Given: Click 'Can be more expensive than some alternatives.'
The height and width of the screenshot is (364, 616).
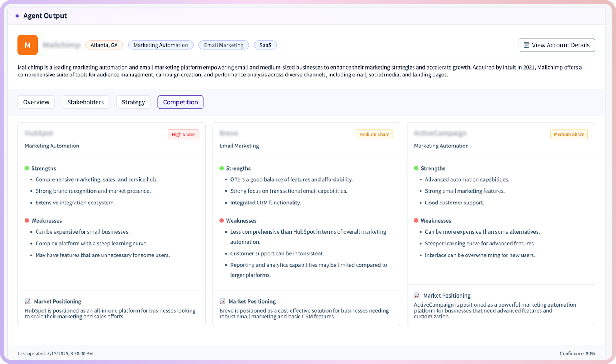Looking at the screenshot, I should pyautogui.click(x=482, y=232).
